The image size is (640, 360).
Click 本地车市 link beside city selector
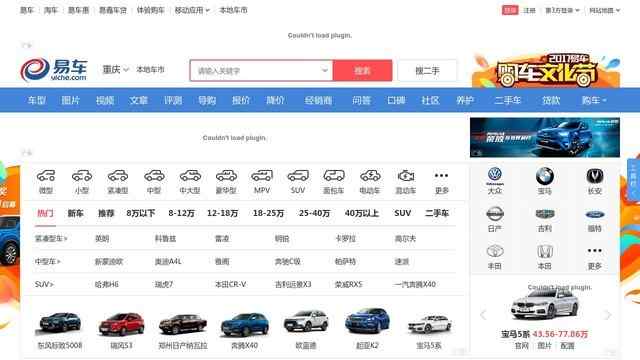click(x=150, y=70)
